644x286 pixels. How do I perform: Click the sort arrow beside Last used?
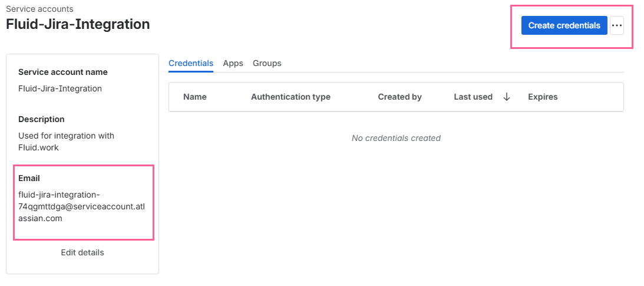(507, 97)
